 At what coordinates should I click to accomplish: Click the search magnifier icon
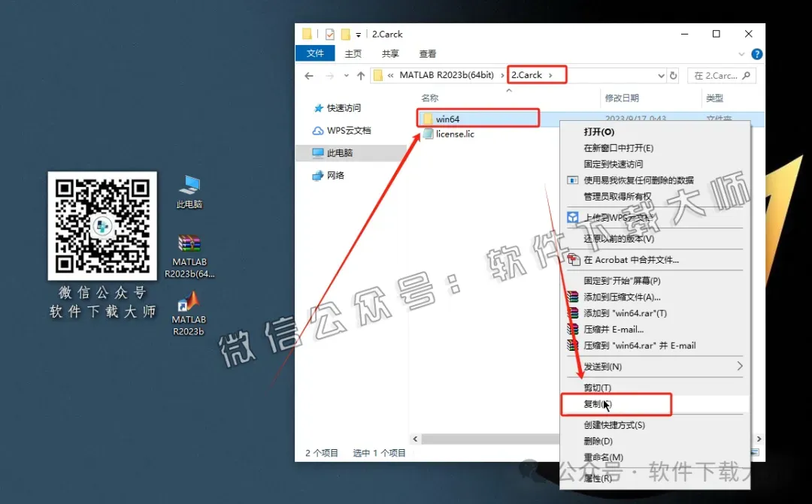click(747, 76)
